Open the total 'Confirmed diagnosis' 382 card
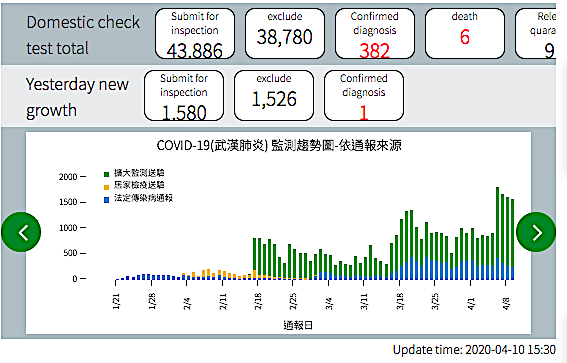 click(x=375, y=34)
